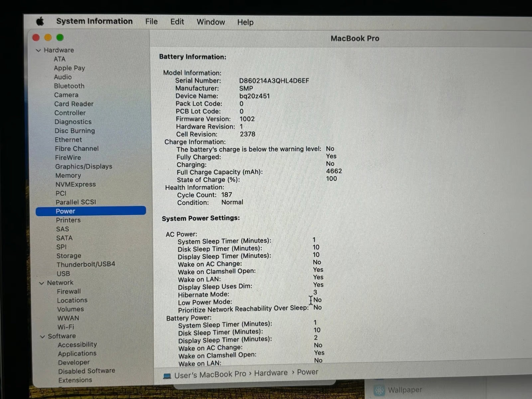Collapse the Hardware section in the sidebar
This screenshot has width=532, height=399.
(39, 50)
